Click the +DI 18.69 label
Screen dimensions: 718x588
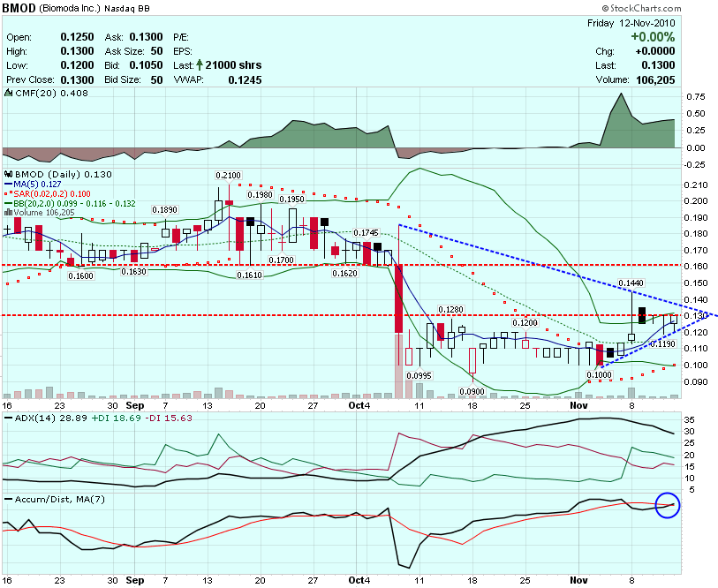pyautogui.click(x=117, y=418)
